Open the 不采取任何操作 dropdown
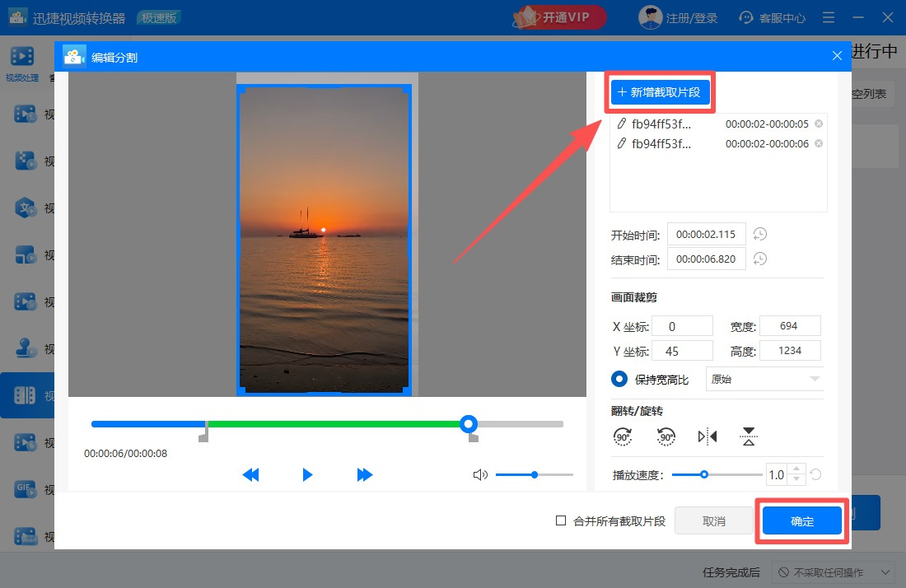Viewport: 906px width, 588px height. pos(834,572)
